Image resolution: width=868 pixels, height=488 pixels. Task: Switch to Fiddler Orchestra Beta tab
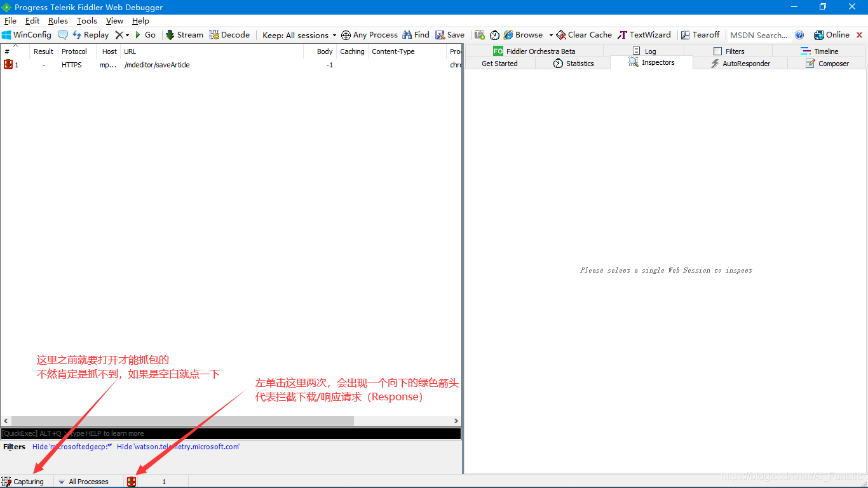(x=534, y=51)
